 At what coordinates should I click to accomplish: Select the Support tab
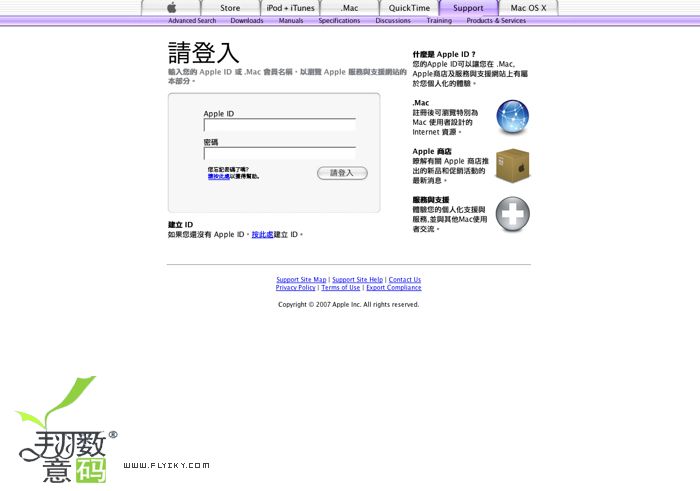(x=468, y=8)
